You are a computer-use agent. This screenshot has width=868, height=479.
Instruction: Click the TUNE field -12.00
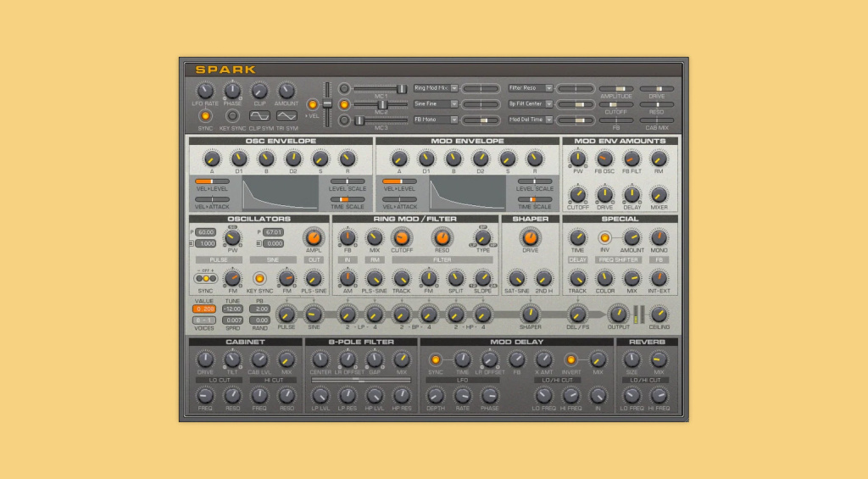[232, 309]
